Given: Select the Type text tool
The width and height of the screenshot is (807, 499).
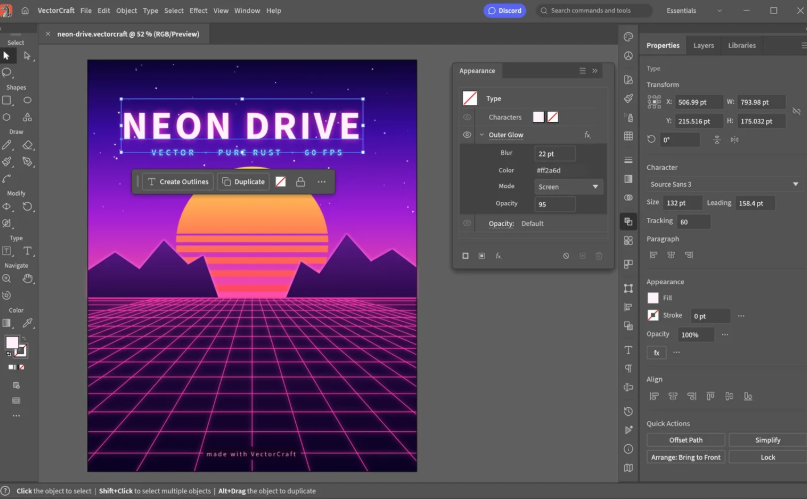Looking at the screenshot, I should 27,251.
